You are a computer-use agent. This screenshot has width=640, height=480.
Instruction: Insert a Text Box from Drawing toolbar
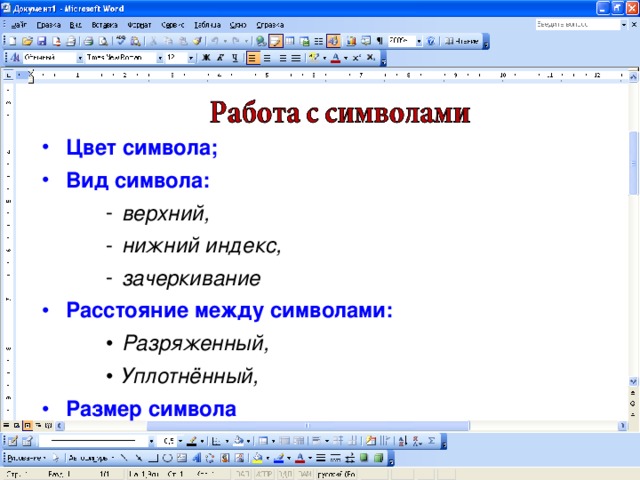(x=182, y=458)
